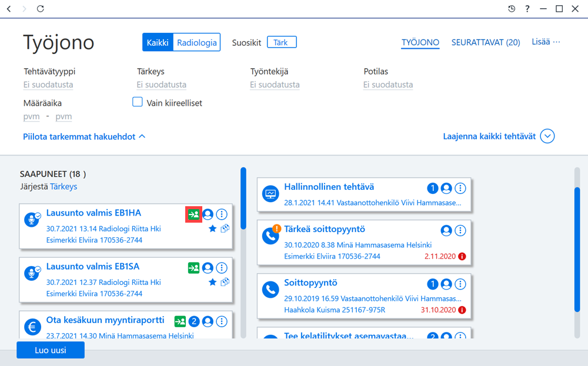This screenshot has width=588, height=366.
Task: Click the red info icon beside 2.11.2020
Action: click(x=462, y=257)
